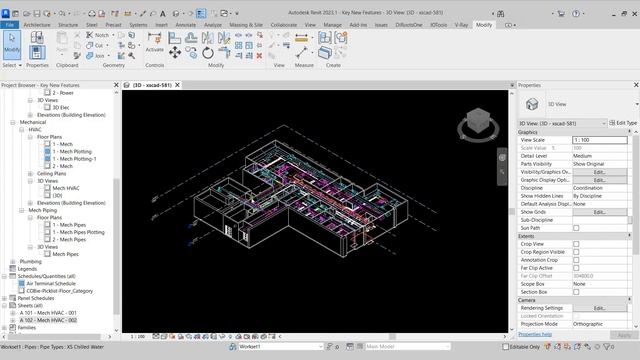Enable the Crop View checkbox

pyautogui.click(x=576, y=244)
